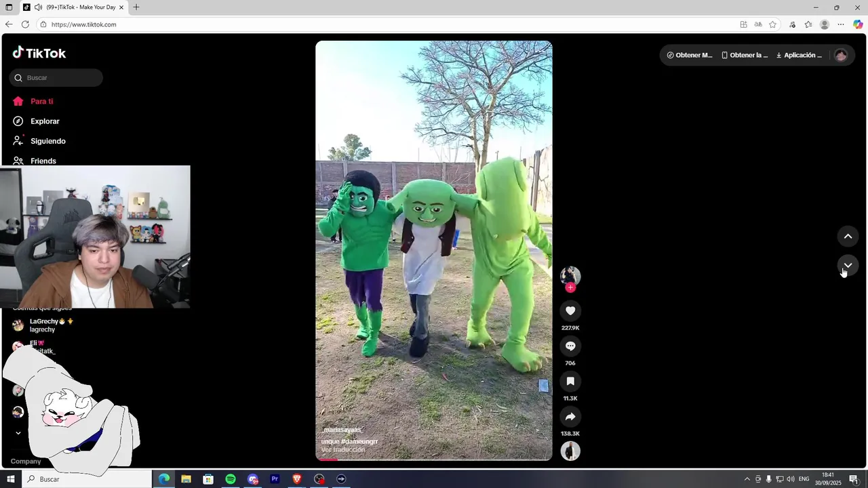The height and width of the screenshot is (488, 868).
Task: Go to the next video
Action: [848, 265]
